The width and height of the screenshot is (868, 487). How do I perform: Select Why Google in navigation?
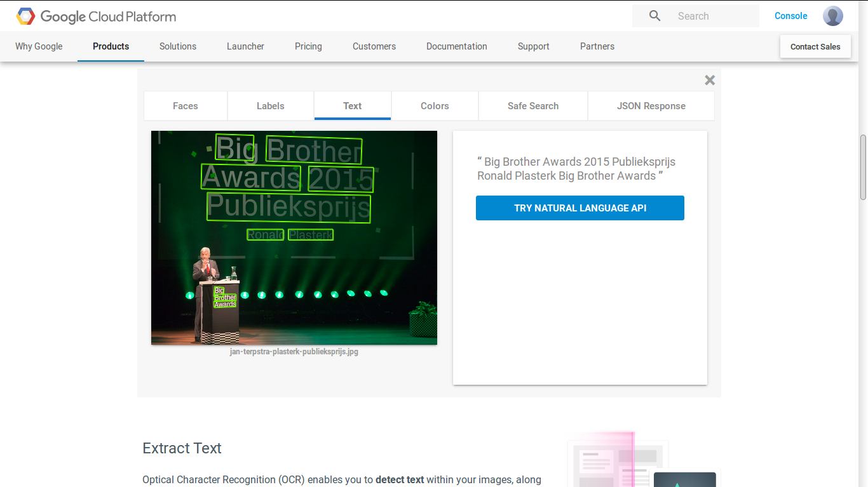point(39,46)
